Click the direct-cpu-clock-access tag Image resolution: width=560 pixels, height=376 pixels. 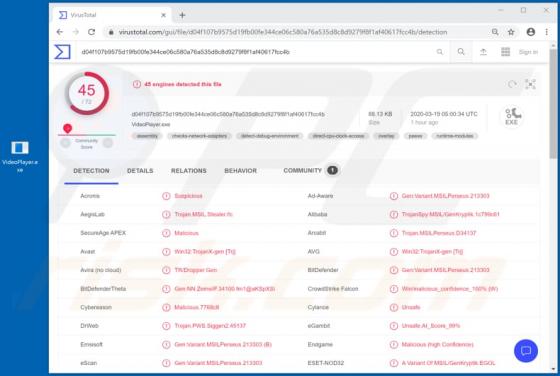coord(338,136)
